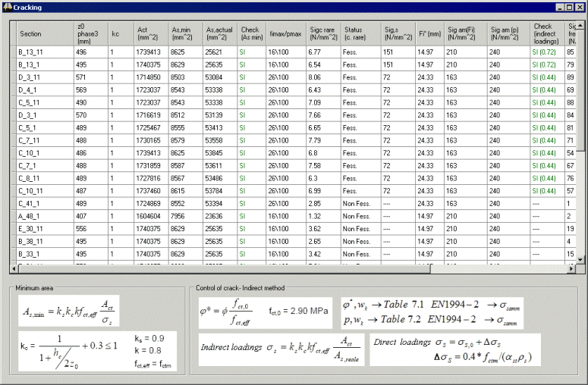Click the horizontal scrollbar left arrow

[13, 269]
